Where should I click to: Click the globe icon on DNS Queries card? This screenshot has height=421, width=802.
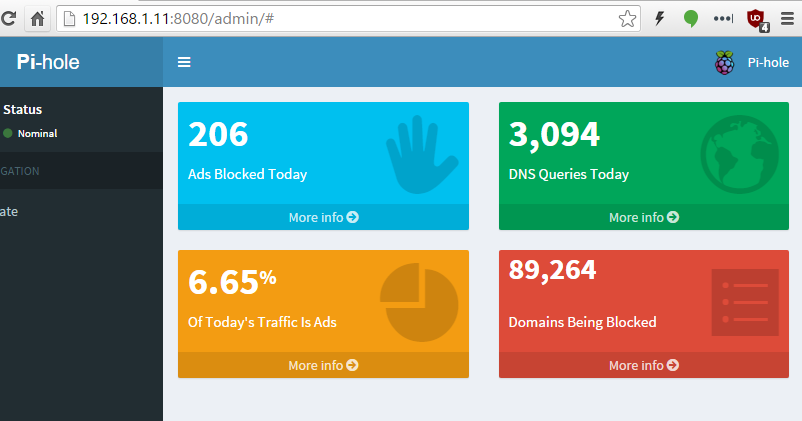(x=740, y=154)
